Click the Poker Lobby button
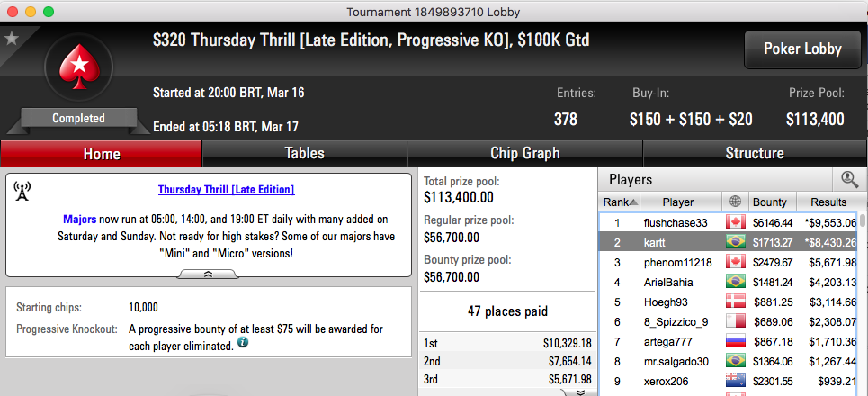The image size is (868, 396). pos(802,49)
